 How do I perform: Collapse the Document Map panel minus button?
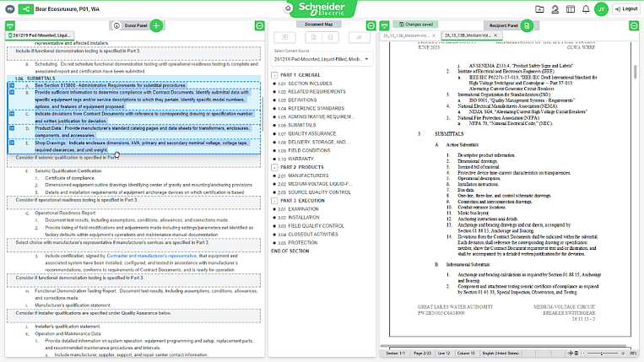coord(371,26)
